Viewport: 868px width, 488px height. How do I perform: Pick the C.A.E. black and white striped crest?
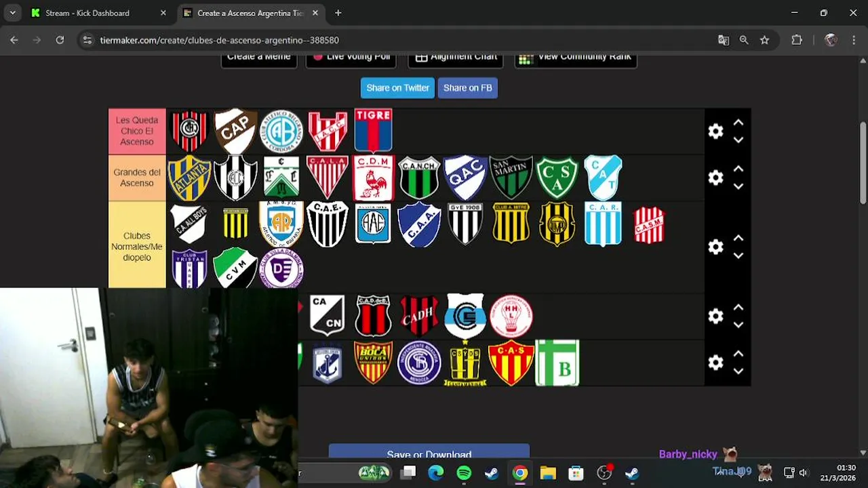coord(327,224)
